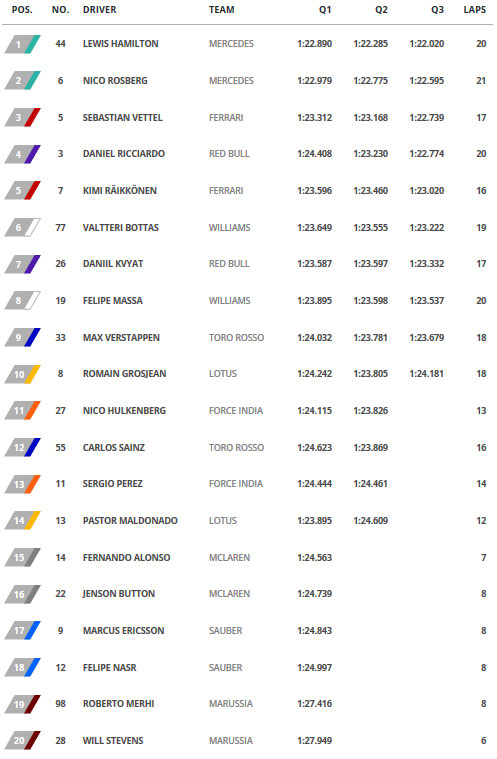497x759 pixels.
Task: Click position 15 grey McLaren badge
Action: [22, 557]
